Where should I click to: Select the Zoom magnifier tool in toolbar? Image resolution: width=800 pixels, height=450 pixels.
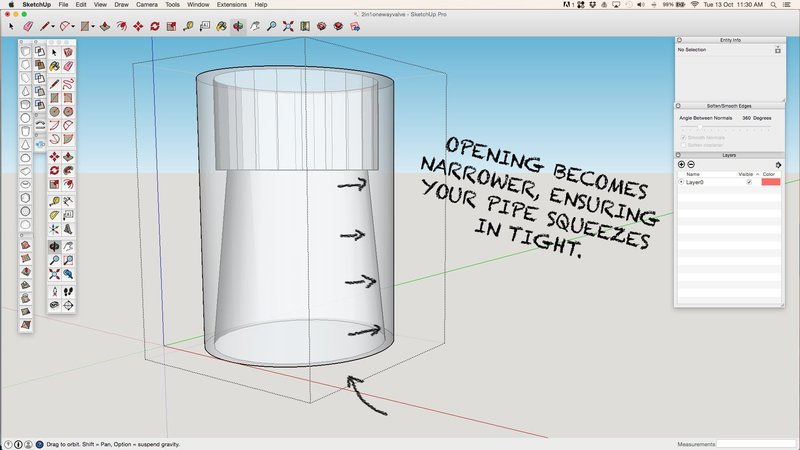click(x=271, y=26)
